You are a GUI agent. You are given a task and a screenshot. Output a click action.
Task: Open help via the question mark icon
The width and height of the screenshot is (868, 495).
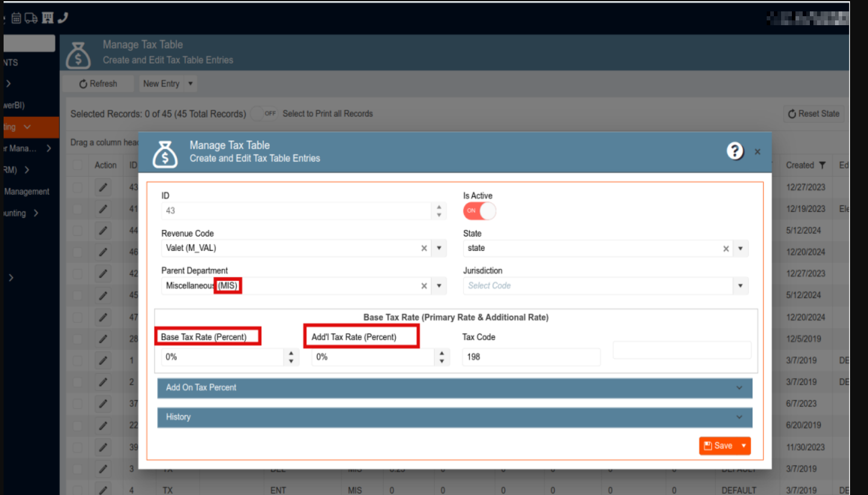[735, 151]
